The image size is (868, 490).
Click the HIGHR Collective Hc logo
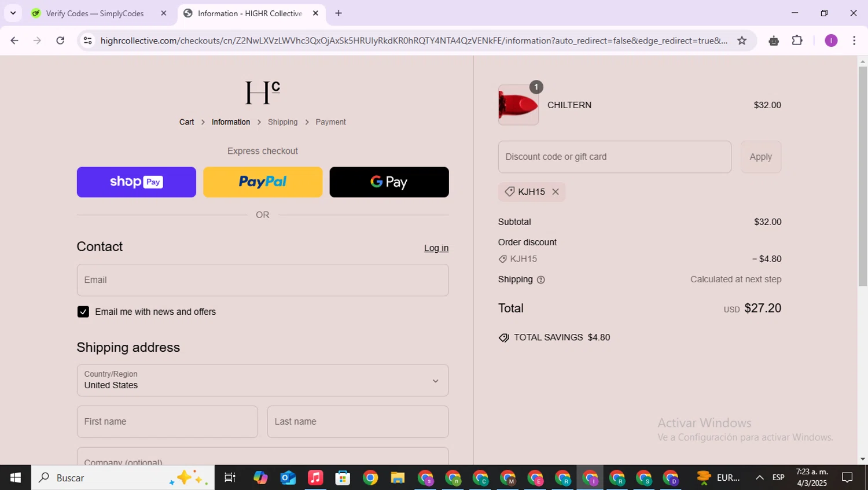point(263,93)
